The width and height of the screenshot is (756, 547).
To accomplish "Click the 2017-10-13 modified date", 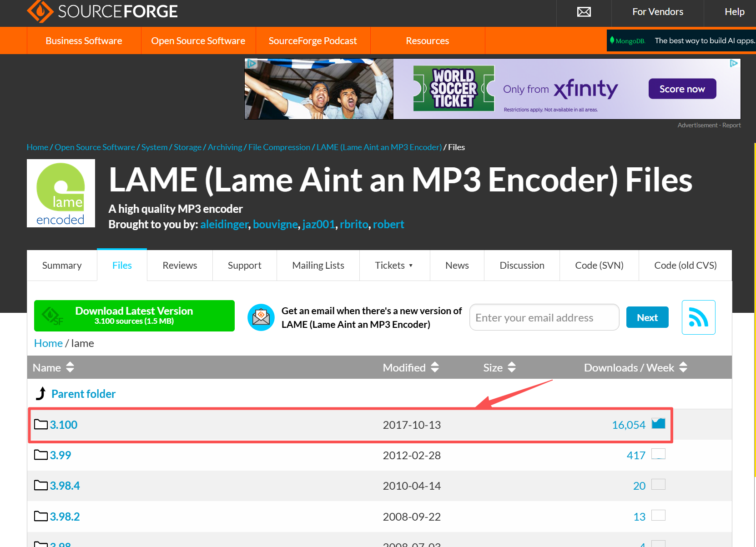I will coord(412,425).
